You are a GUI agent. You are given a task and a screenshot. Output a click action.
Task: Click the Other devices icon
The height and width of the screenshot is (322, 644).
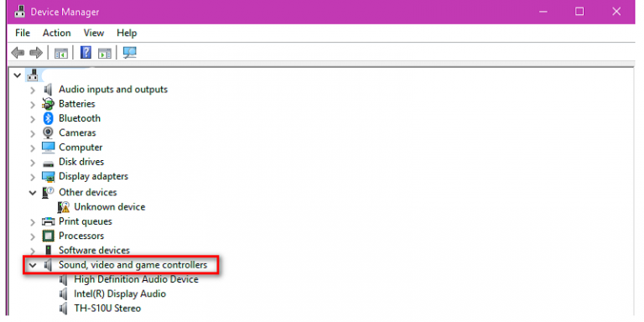[x=48, y=192]
